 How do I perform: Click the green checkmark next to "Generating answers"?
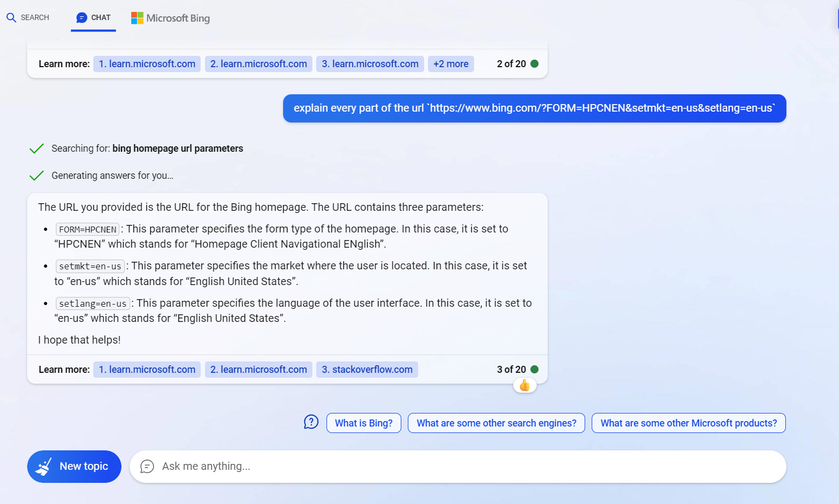pos(36,175)
